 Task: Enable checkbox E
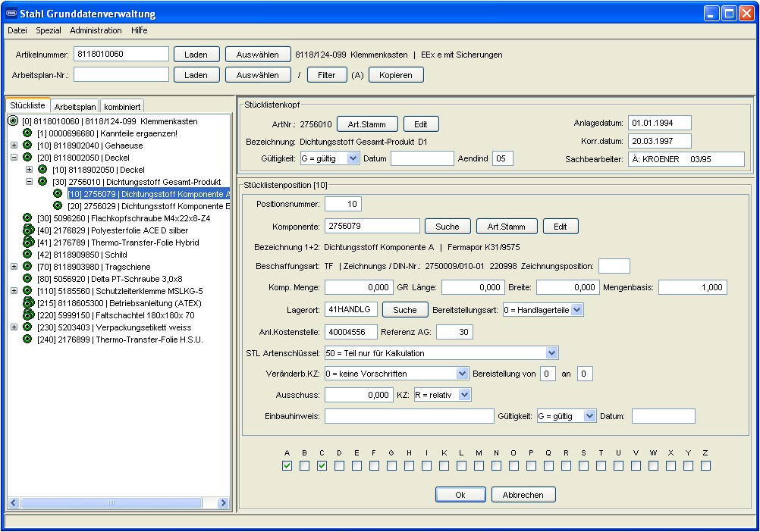tap(356, 465)
